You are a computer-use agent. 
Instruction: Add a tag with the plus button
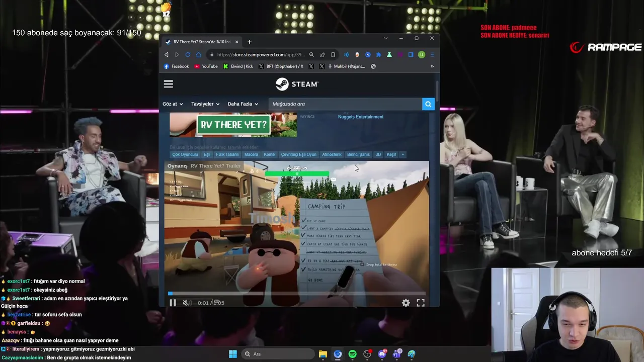(403, 154)
